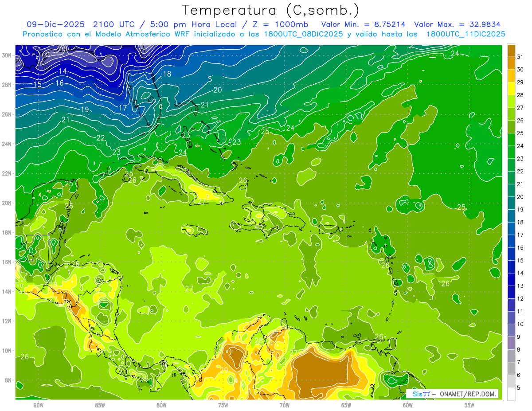Viewport: 532px width, 411px height.
Task: Click legend value "10" on color bar
Action: point(520,324)
